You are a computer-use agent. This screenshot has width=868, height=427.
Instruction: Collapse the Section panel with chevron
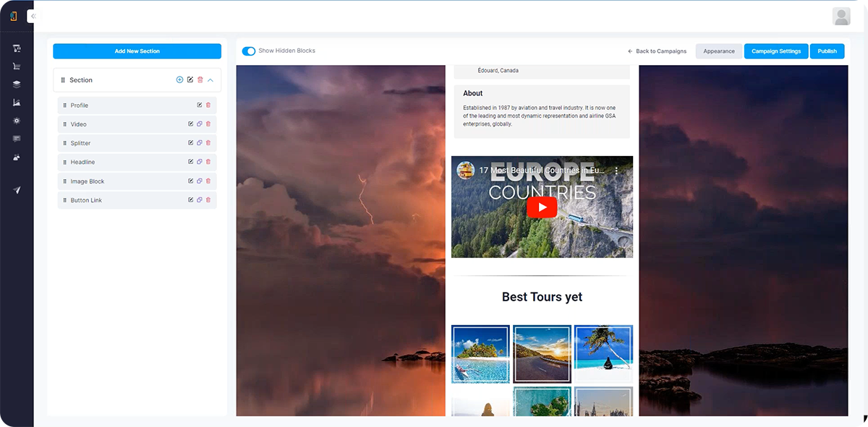pos(210,80)
